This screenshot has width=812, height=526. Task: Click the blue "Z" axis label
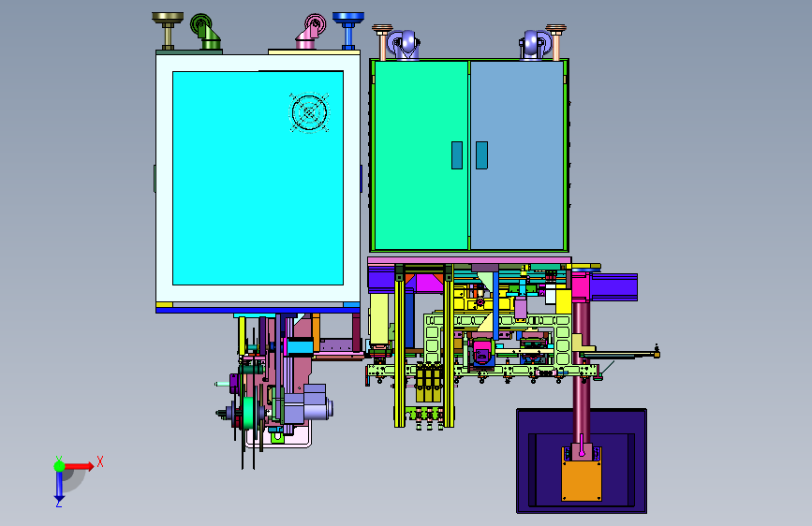[59, 503]
